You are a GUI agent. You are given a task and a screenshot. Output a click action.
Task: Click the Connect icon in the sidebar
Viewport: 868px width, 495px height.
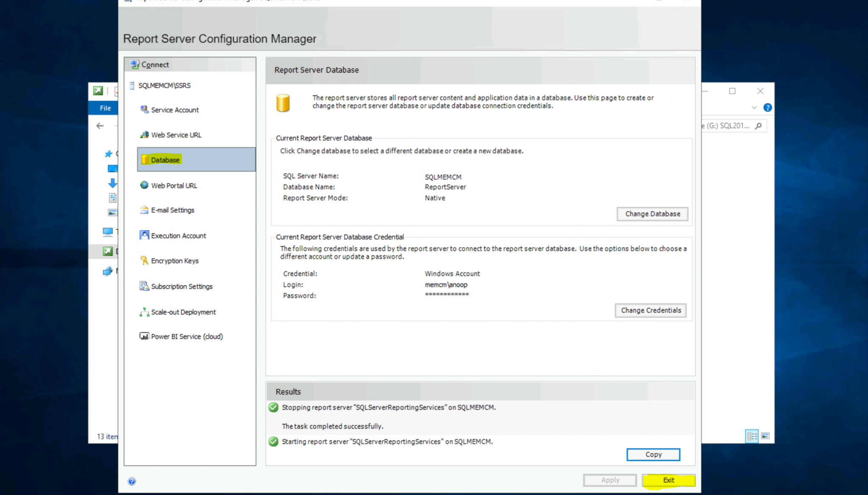point(135,64)
